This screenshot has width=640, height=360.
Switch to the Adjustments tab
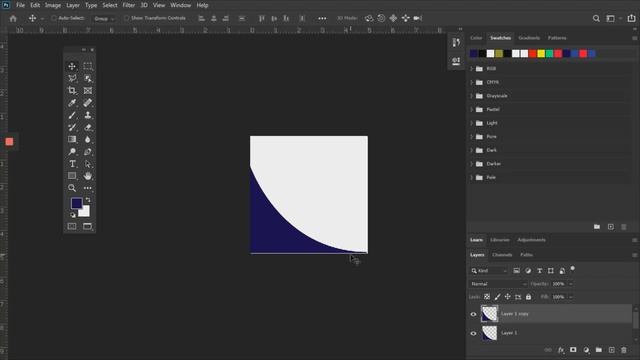click(x=531, y=240)
